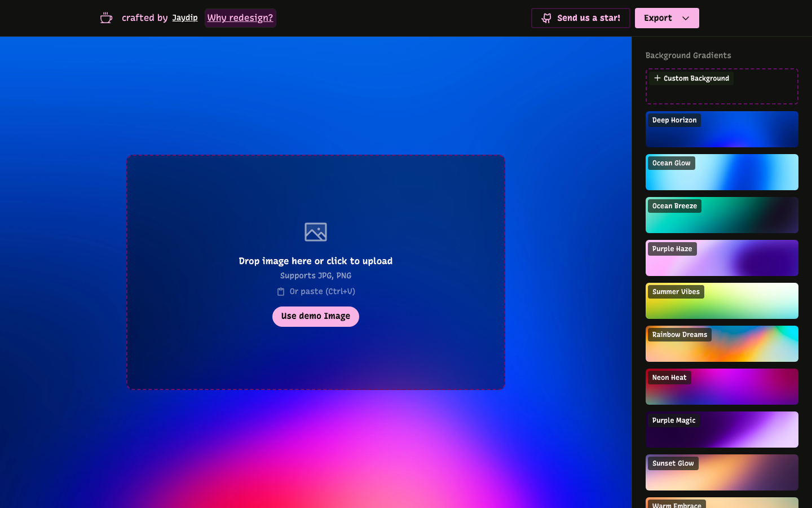This screenshot has height=508, width=812.
Task: Click the 'crafted by' text
Action: coord(145,18)
